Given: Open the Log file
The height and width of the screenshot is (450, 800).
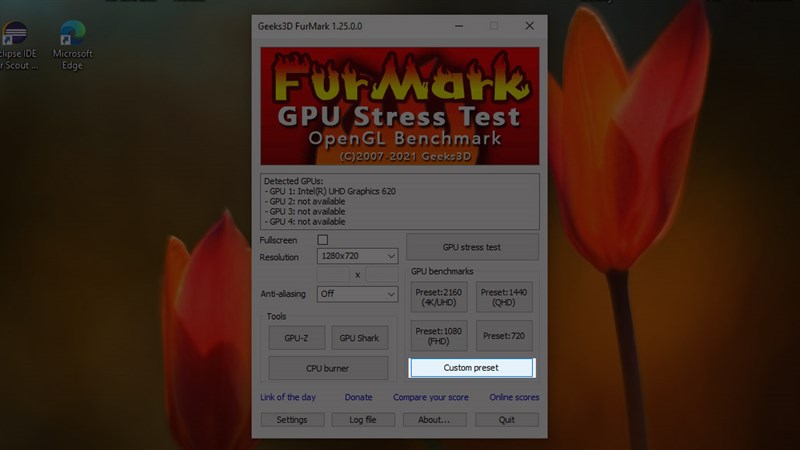Looking at the screenshot, I should (363, 419).
